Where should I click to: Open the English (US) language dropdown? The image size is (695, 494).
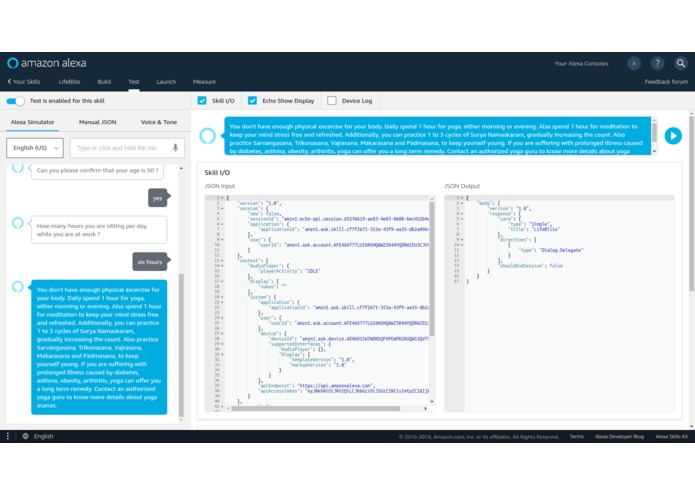point(35,148)
